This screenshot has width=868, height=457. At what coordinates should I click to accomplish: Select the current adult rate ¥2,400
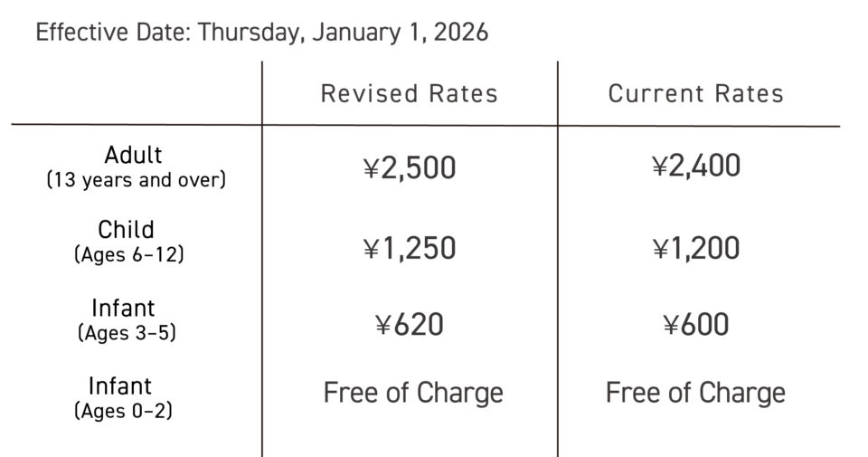(x=695, y=166)
